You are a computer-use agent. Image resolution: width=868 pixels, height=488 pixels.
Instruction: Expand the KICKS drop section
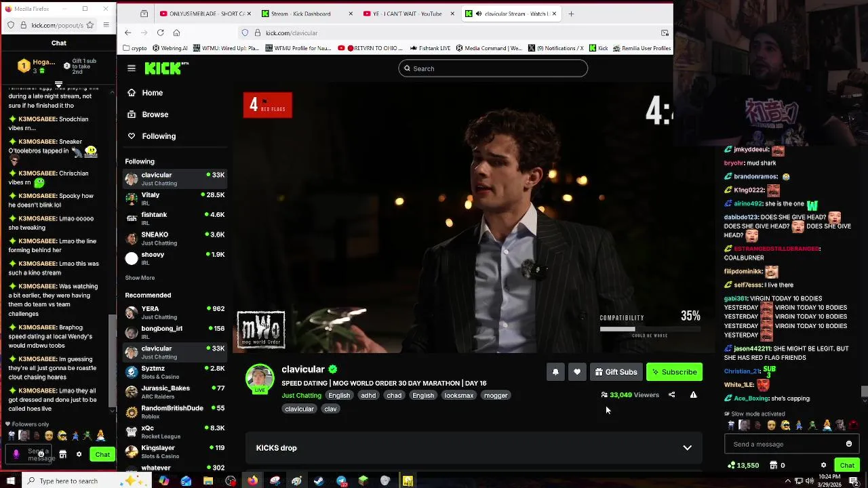(473, 448)
